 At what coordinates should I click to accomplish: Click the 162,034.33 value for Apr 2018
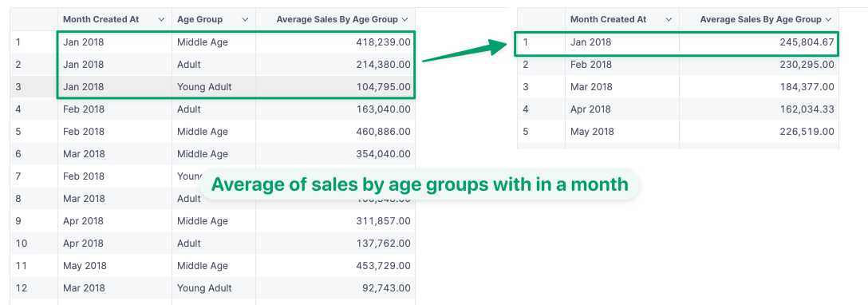tap(759, 109)
